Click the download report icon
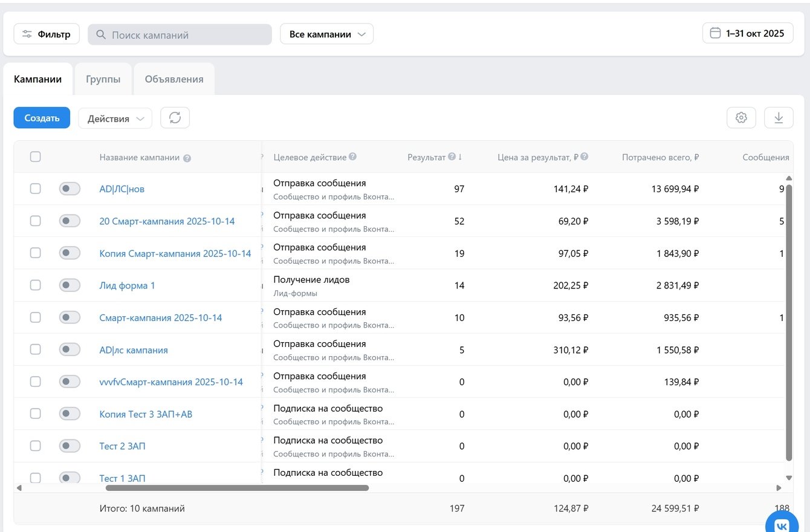The width and height of the screenshot is (810, 532). pos(779,118)
